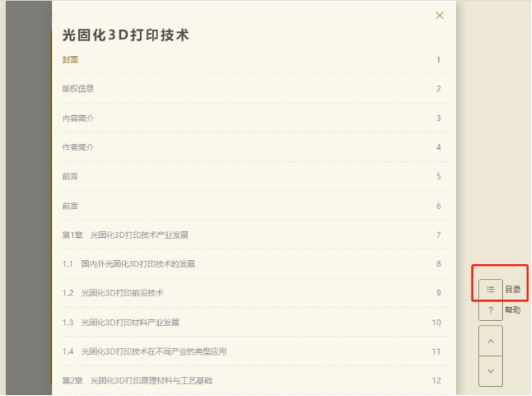
Task: Jump to 版权信息 section
Action: [78, 88]
